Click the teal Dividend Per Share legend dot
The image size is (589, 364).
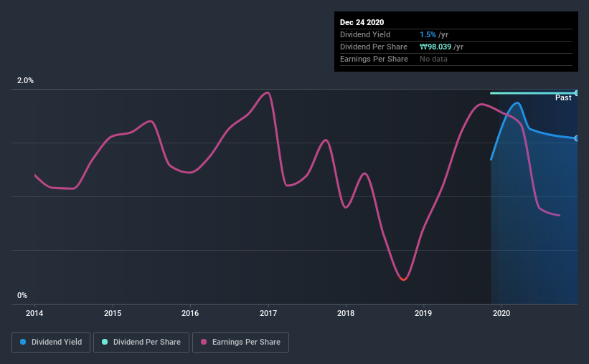105,342
